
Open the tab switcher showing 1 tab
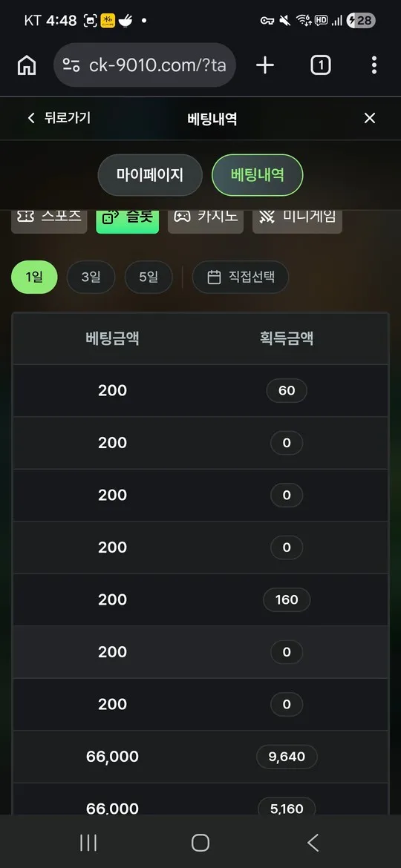(320, 65)
